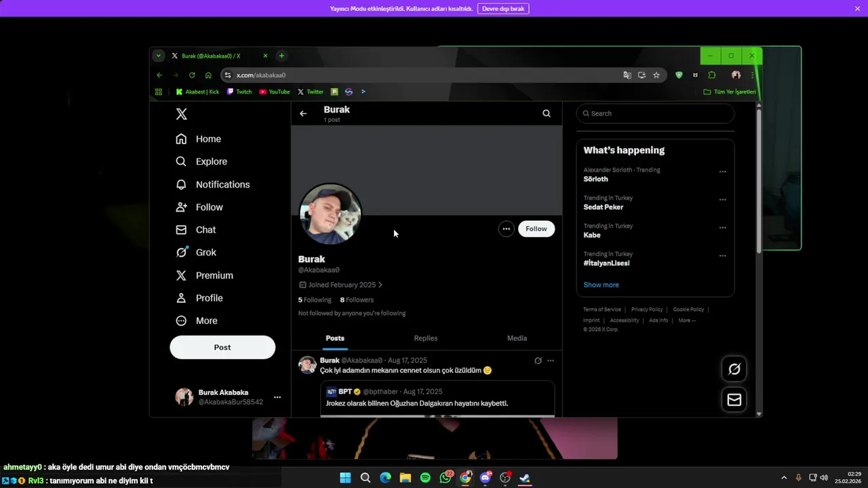Open options for the #İtalyanLisesi trend
Image resolution: width=868 pixels, height=488 pixels.
coord(722,256)
